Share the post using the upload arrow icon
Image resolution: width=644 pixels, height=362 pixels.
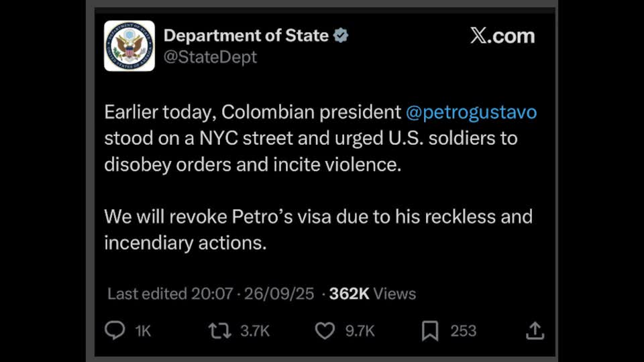(534, 330)
